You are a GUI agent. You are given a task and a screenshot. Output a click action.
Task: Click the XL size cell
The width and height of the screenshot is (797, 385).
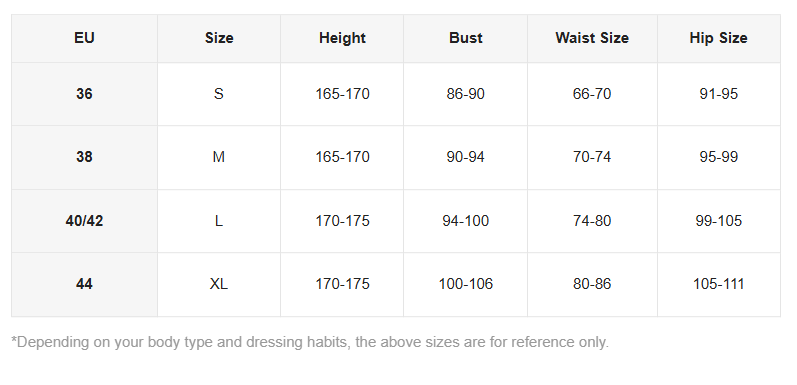(219, 284)
